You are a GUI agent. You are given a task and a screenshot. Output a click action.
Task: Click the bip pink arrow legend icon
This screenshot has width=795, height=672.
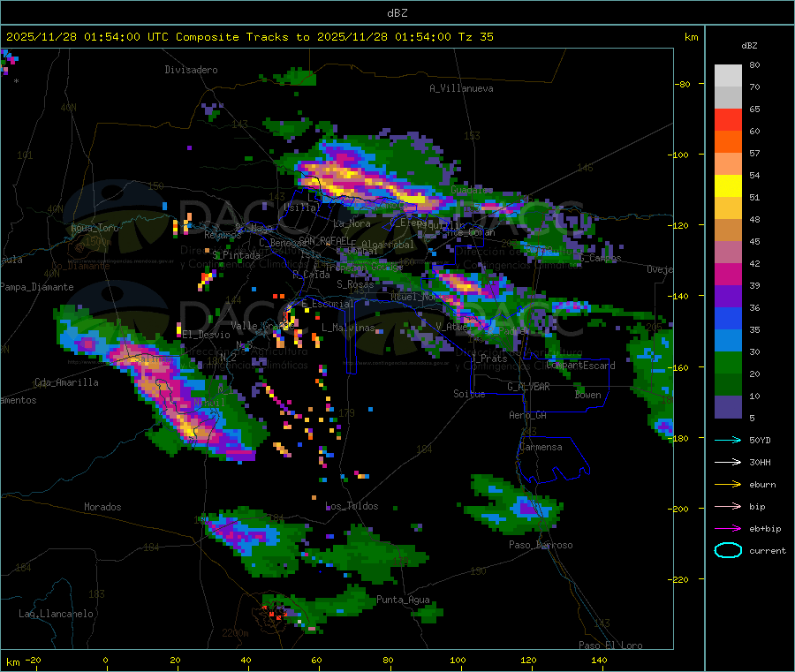click(x=728, y=506)
